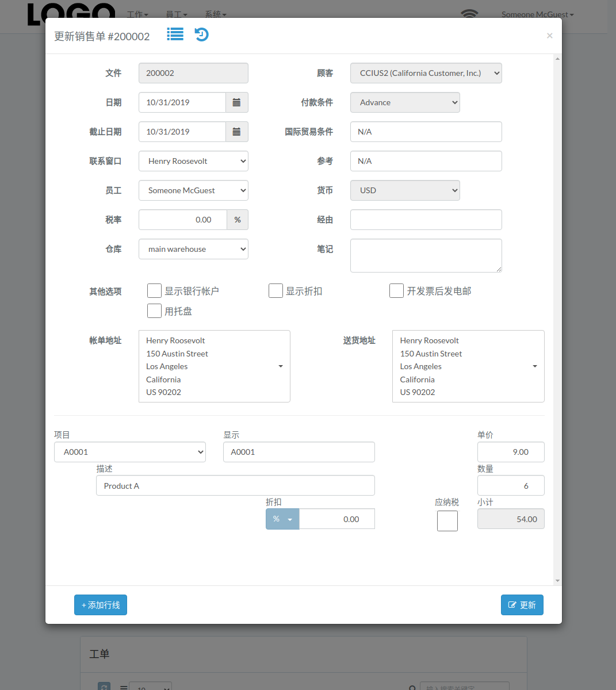Open the 系统 menu in the navbar
This screenshot has height=690, width=616.
[x=216, y=14]
